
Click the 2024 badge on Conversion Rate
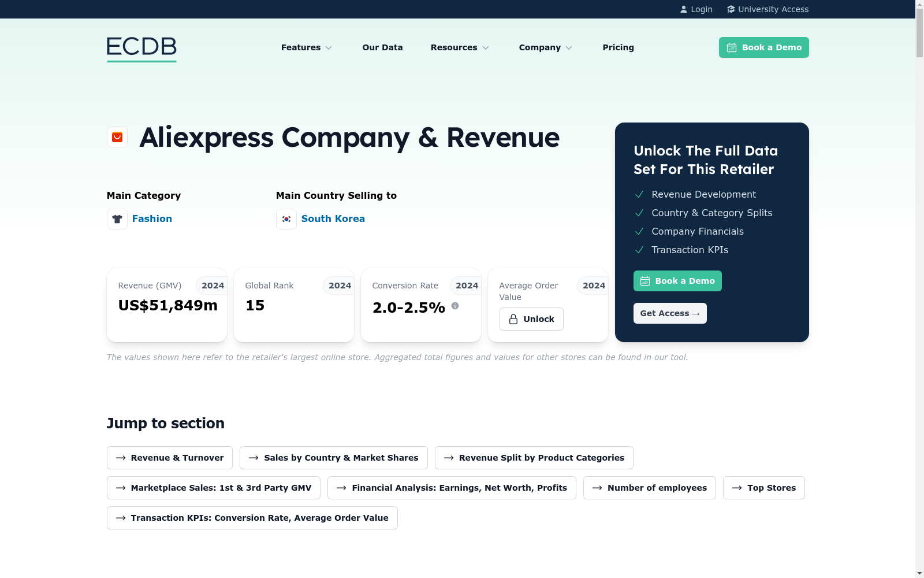[465, 286]
